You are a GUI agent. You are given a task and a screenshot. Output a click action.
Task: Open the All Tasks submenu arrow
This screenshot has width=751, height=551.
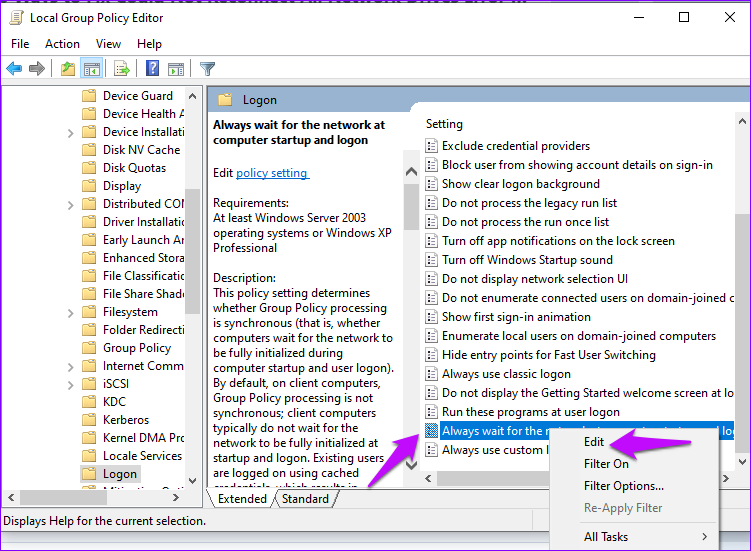click(x=705, y=537)
